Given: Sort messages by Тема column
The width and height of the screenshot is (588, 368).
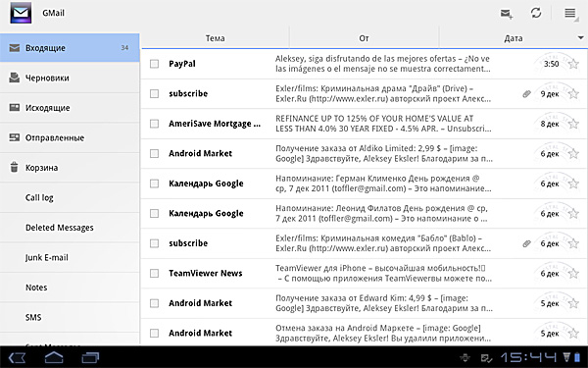Looking at the screenshot, I should (x=215, y=38).
